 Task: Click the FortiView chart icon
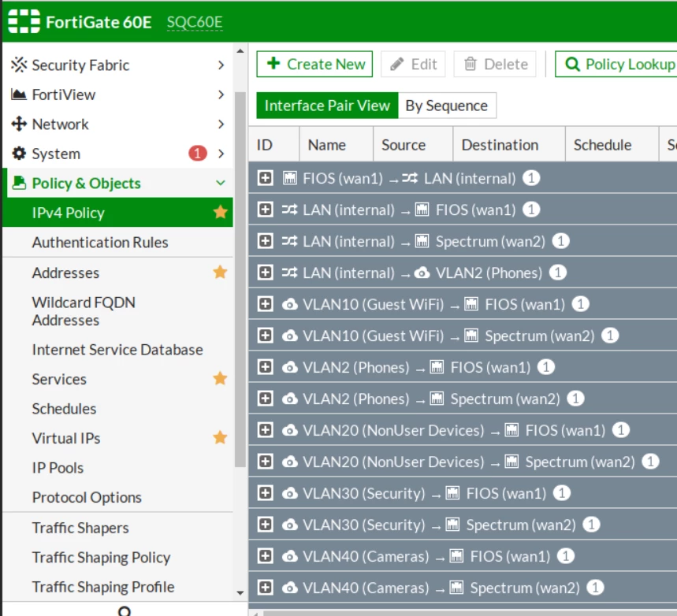coord(19,94)
